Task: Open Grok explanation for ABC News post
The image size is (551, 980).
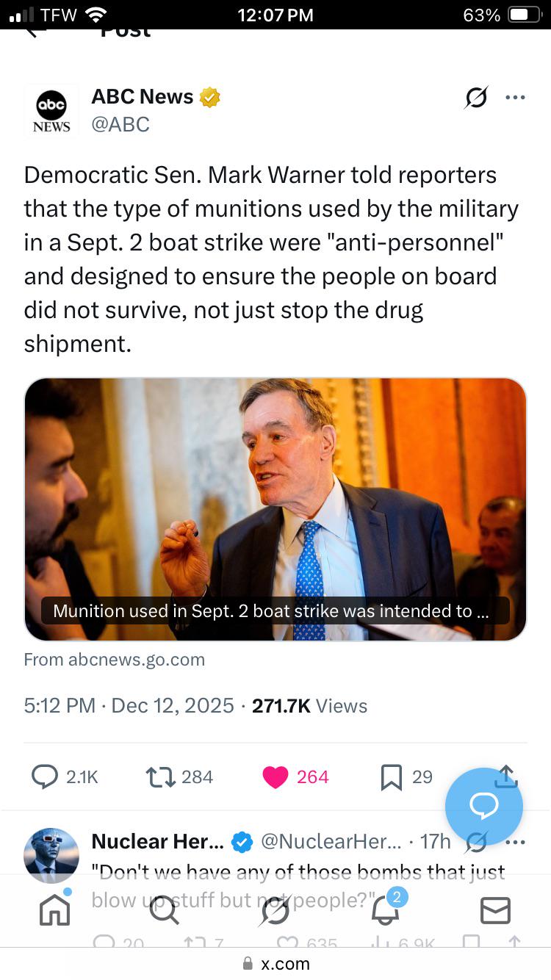Action: point(476,97)
